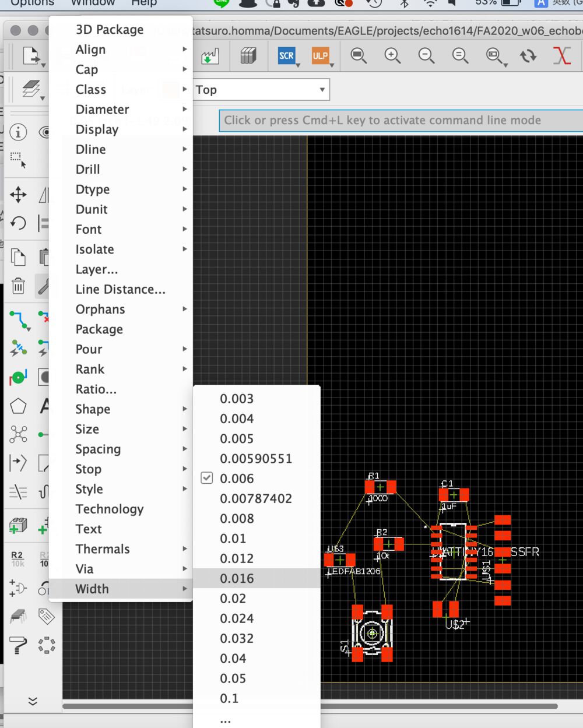Select the Copy tool
Image resolution: width=583 pixels, height=728 pixels.
tap(18, 257)
